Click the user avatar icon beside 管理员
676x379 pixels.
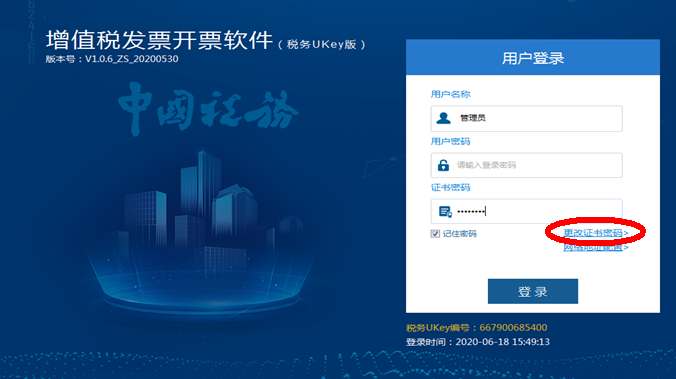[443, 118]
